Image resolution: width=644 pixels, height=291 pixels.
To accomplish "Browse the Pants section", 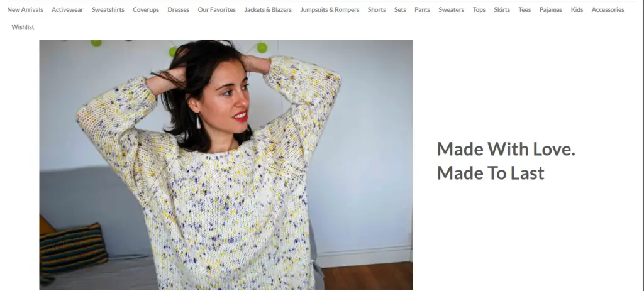I will pyautogui.click(x=422, y=10).
